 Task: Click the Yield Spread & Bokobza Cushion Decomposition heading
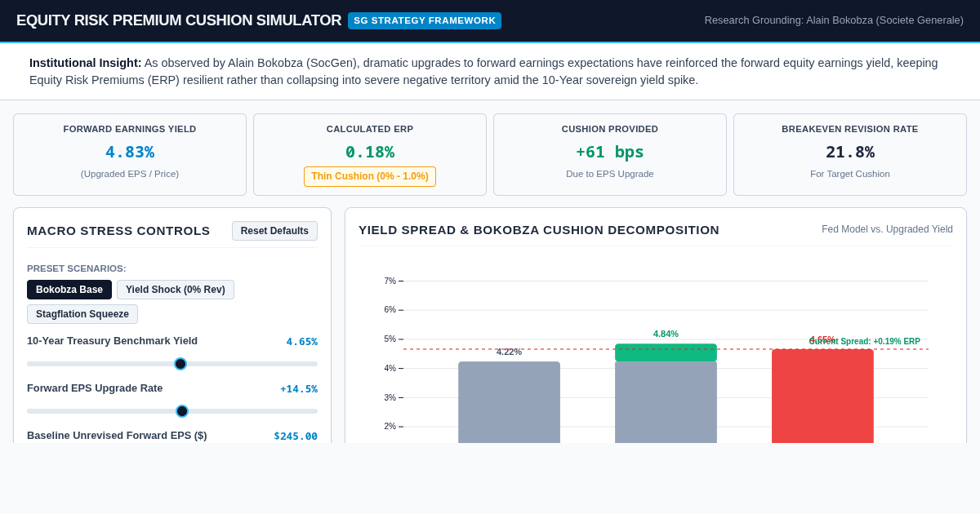539,230
